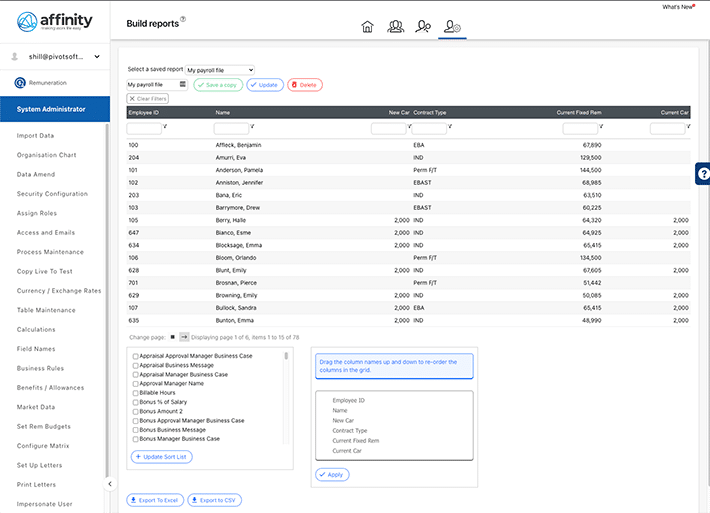Click the user edit icon in top navigation

click(424, 27)
